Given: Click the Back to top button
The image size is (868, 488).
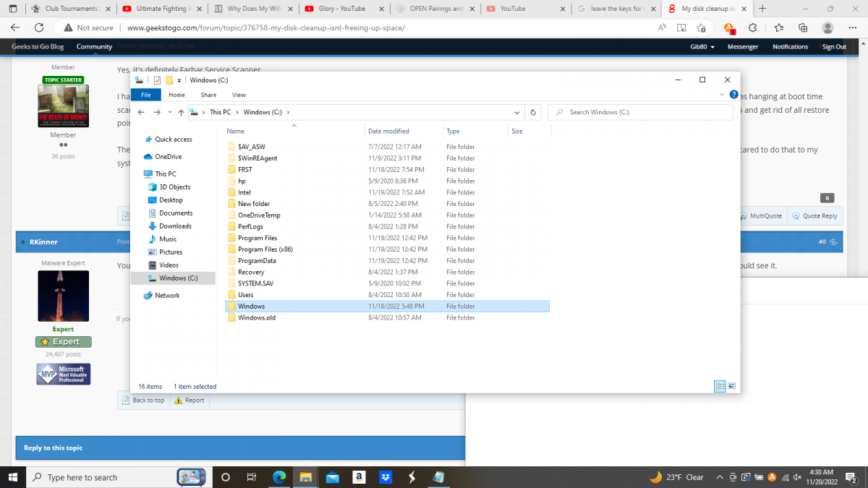Looking at the screenshot, I should [143, 401].
